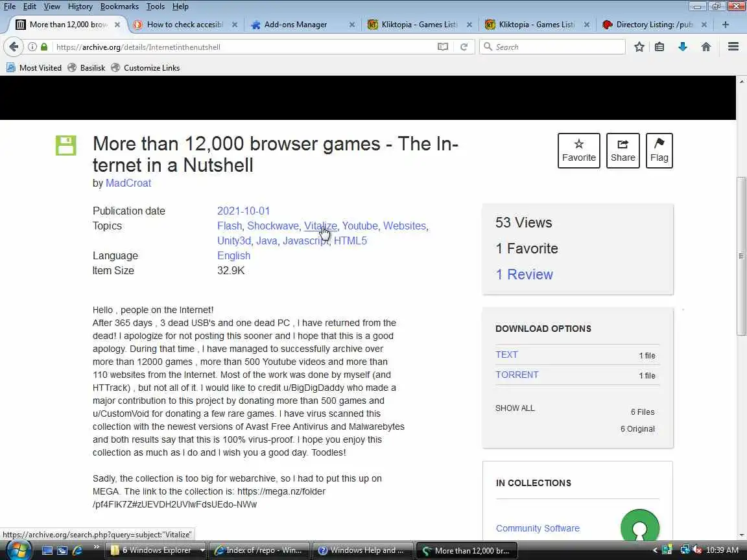The width and height of the screenshot is (747, 560).
Task: Click the Shockwave topic link
Action: (273, 226)
